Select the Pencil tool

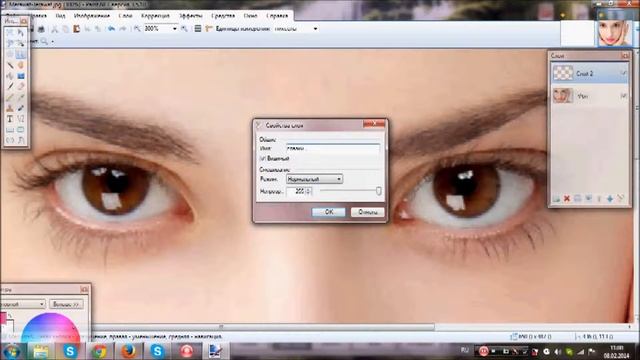pyautogui.click(x=10, y=97)
